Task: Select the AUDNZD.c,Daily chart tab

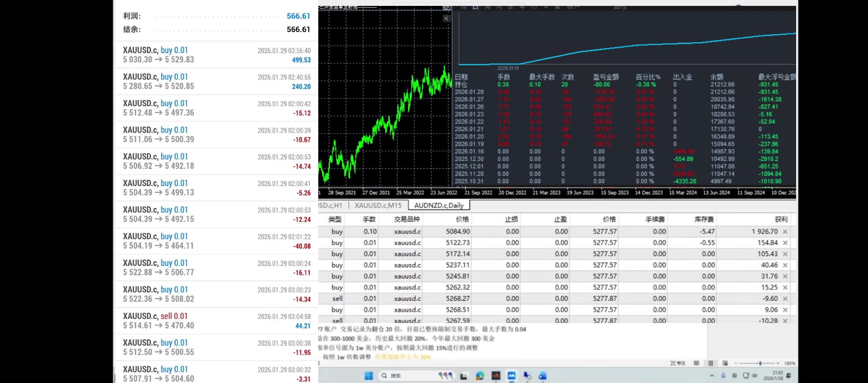Action: [x=439, y=206]
